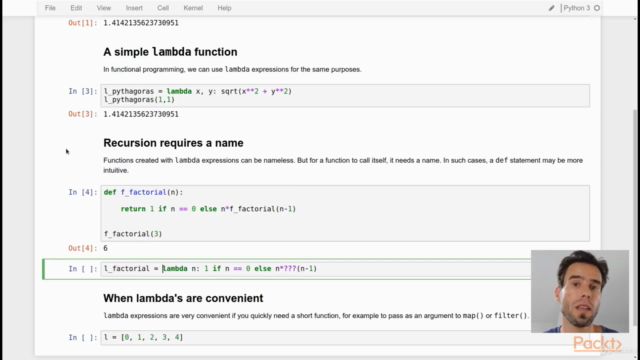
Task: Open the Edit menu
Action: (x=76, y=8)
